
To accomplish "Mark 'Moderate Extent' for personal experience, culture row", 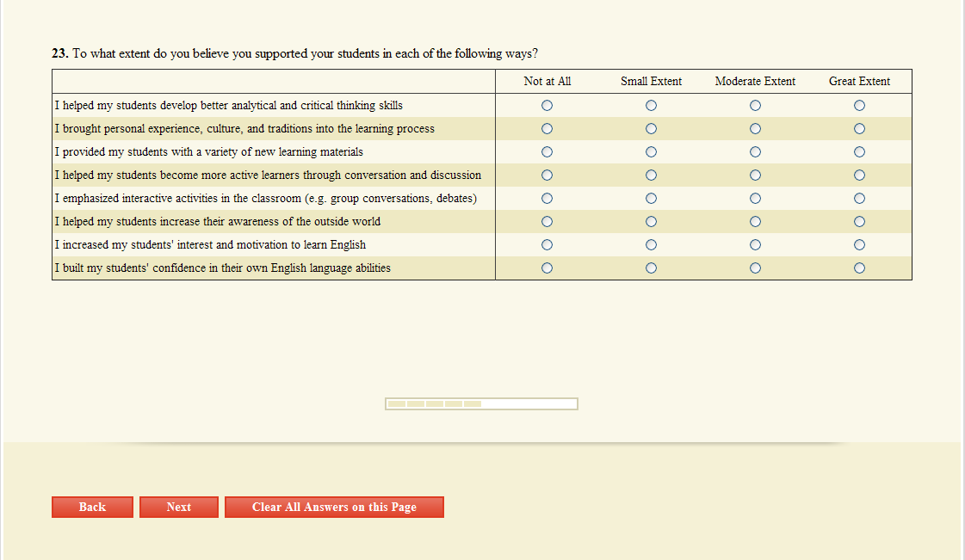I will click(755, 129).
